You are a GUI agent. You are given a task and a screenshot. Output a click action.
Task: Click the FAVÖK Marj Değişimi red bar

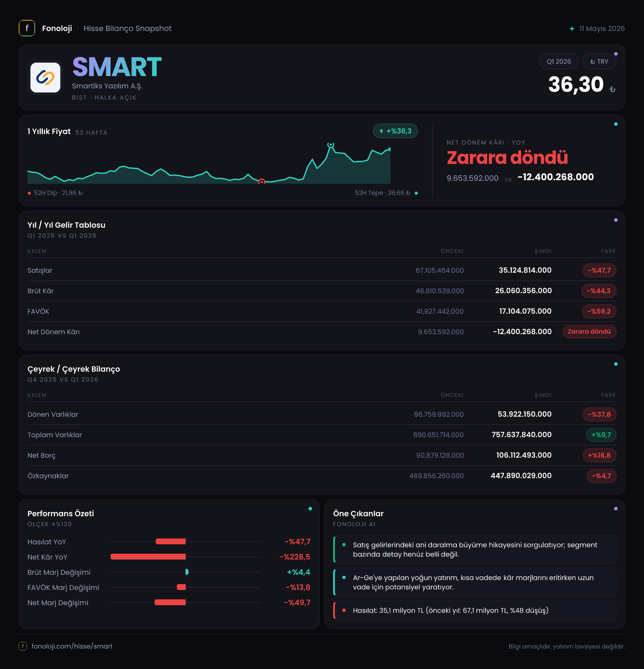[181, 587]
